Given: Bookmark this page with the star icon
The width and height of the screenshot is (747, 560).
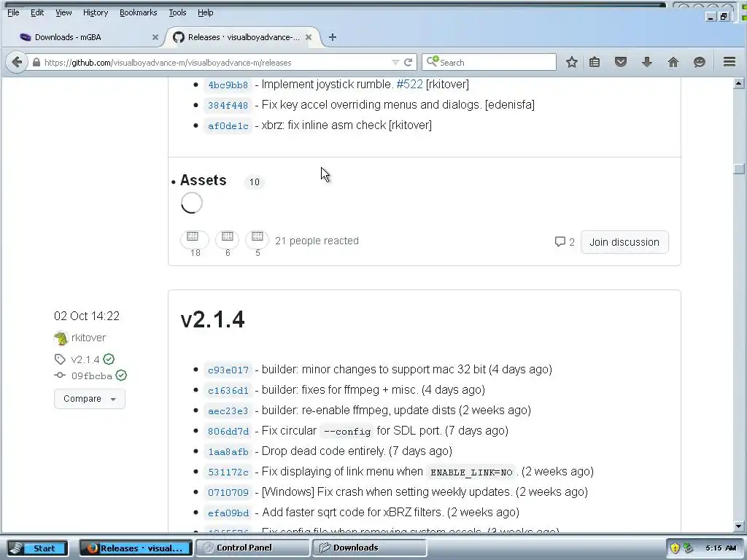Looking at the screenshot, I should 572,62.
